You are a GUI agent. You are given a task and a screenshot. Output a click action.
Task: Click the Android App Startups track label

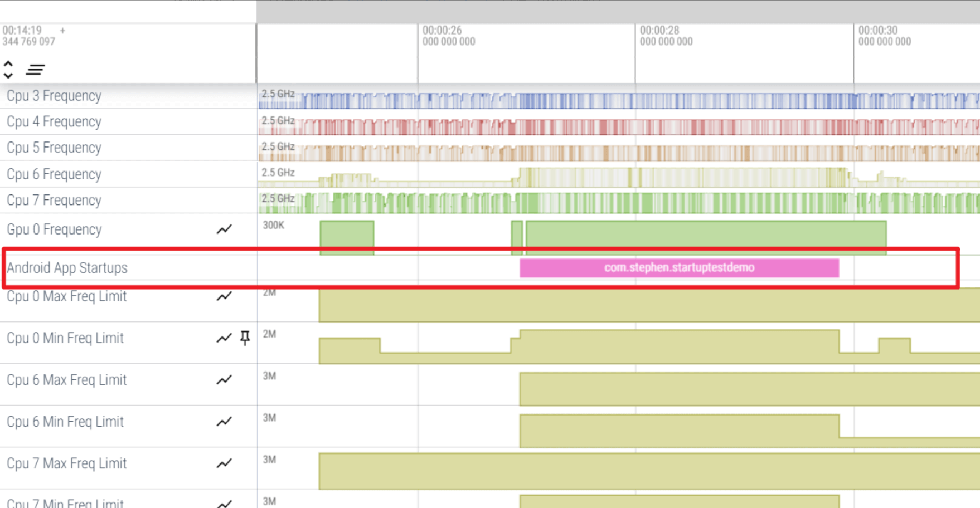67,268
